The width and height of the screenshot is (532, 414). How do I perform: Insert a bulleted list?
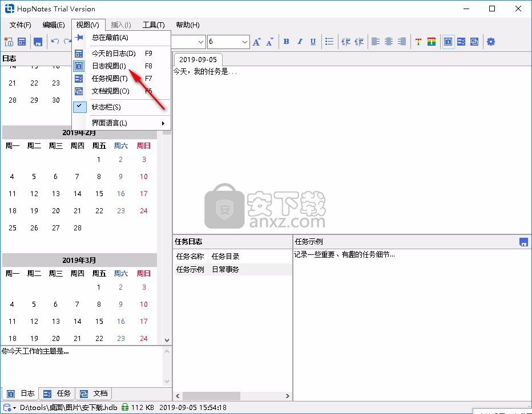pos(329,42)
